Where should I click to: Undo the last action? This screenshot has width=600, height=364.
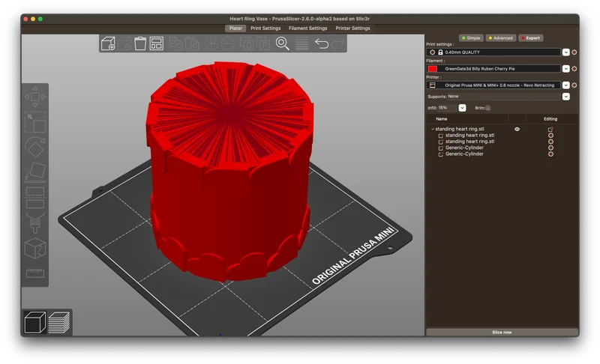point(322,43)
